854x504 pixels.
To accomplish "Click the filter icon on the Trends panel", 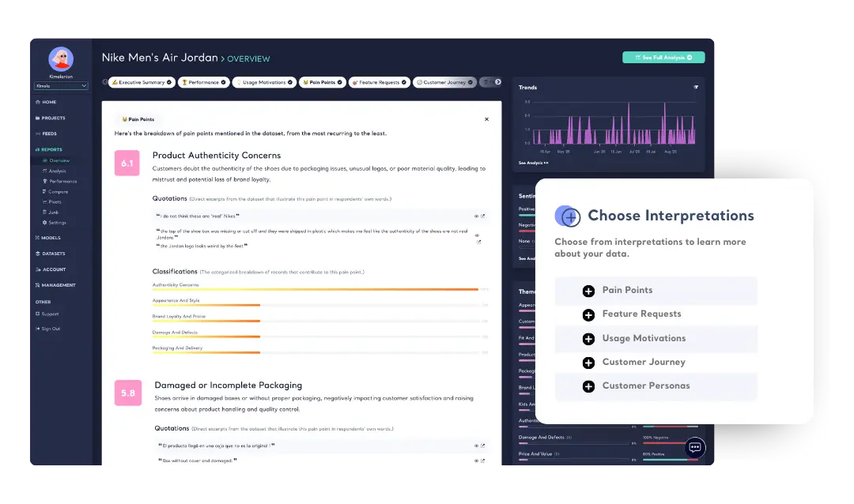I will [x=696, y=87].
